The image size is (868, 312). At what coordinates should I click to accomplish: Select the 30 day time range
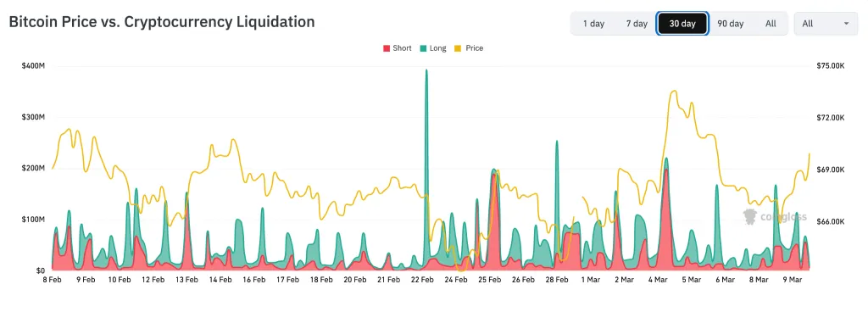click(682, 24)
